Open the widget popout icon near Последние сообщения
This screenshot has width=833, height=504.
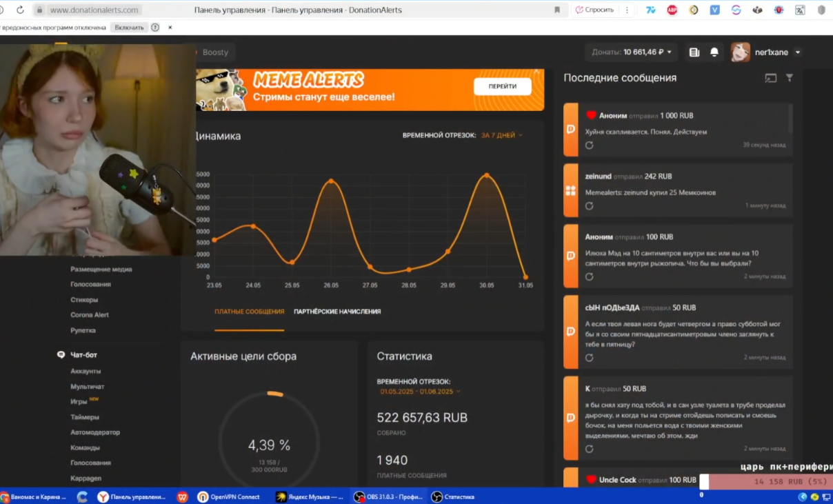pos(771,79)
